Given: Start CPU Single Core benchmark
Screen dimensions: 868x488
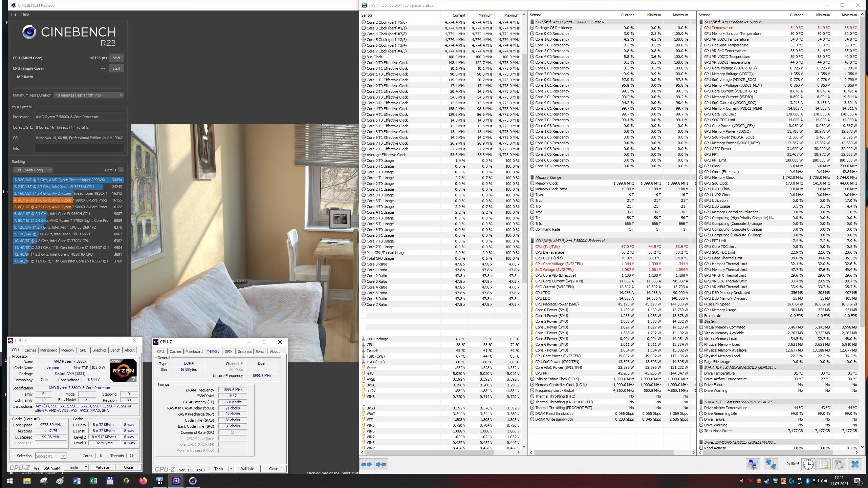Looking at the screenshot, I should (x=116, y=68).
